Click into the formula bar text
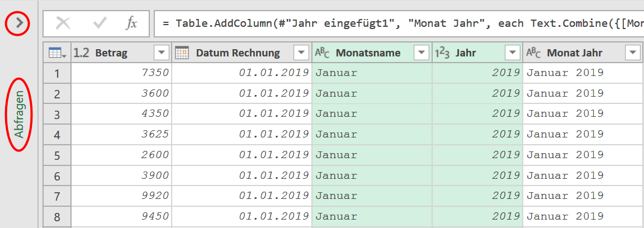 coord(399,23)
